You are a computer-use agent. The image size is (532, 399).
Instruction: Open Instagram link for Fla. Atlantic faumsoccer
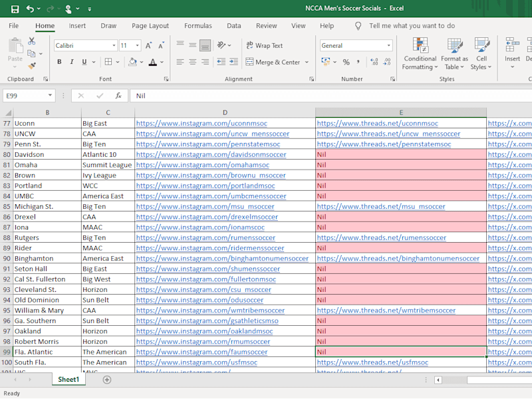pyautogui.click(x=202, y=352)
